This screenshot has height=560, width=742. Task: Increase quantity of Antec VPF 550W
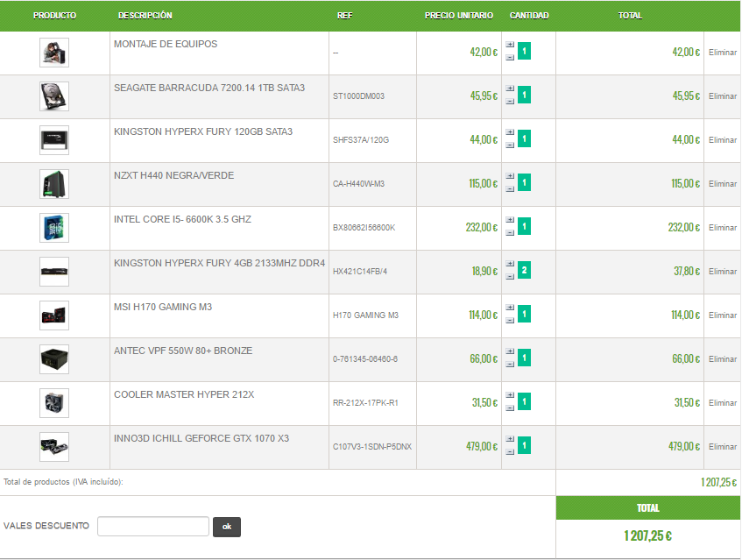coord(510,351)
